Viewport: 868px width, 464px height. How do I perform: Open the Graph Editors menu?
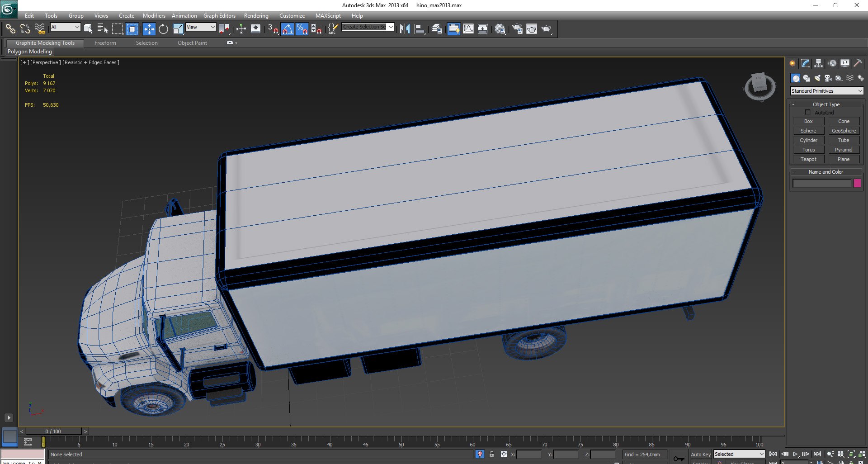coord(219,16)
